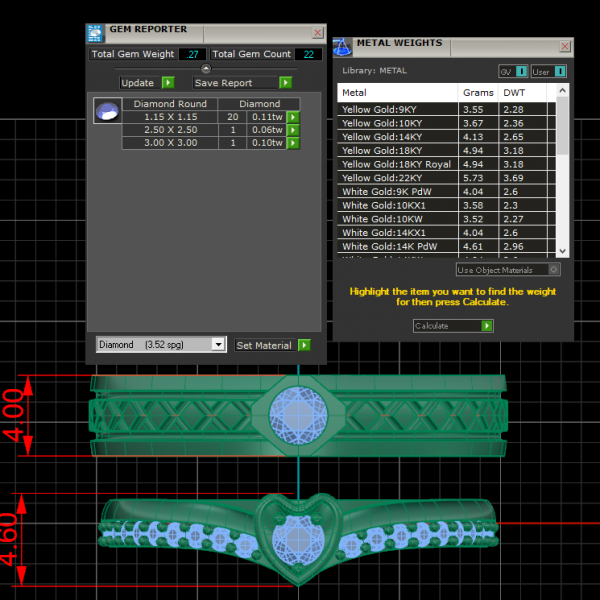The height and width of the screenshot is (600, 600).
Task: Click the Save Report button
Action: (235, 83)
